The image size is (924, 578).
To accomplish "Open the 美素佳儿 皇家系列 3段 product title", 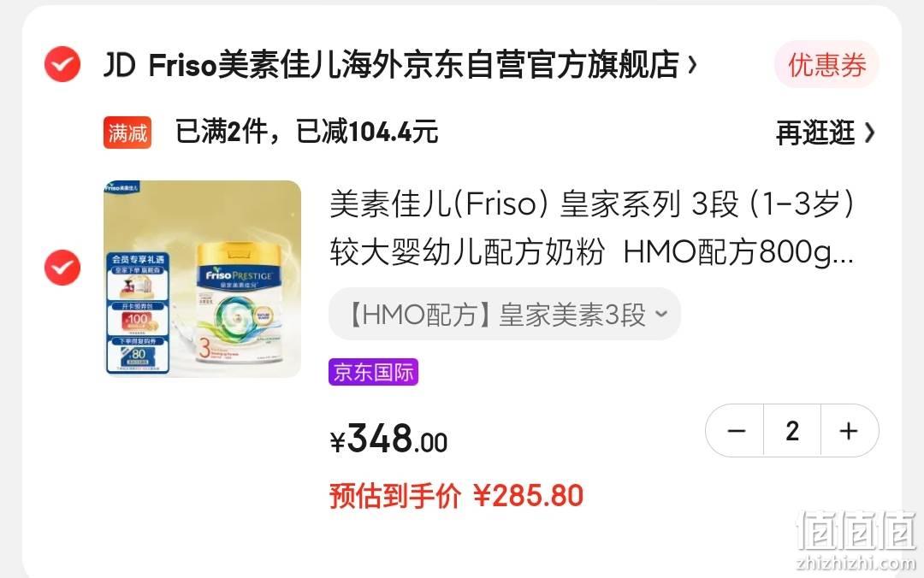I will click(592, 228).
